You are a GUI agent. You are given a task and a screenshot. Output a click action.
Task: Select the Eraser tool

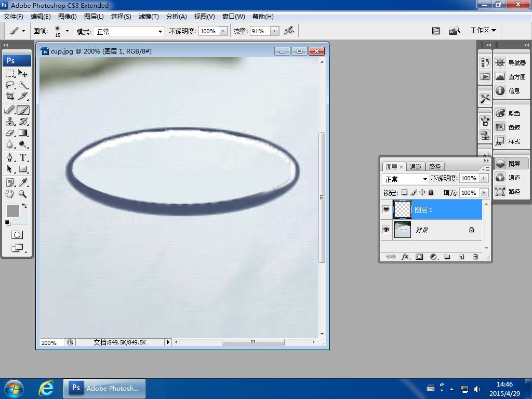10,132
